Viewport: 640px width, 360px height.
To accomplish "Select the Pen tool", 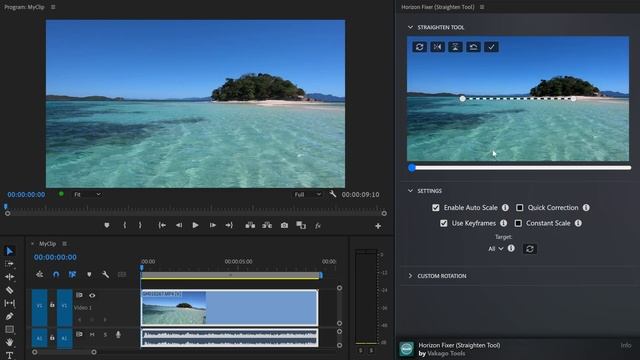I will point(9,316).
